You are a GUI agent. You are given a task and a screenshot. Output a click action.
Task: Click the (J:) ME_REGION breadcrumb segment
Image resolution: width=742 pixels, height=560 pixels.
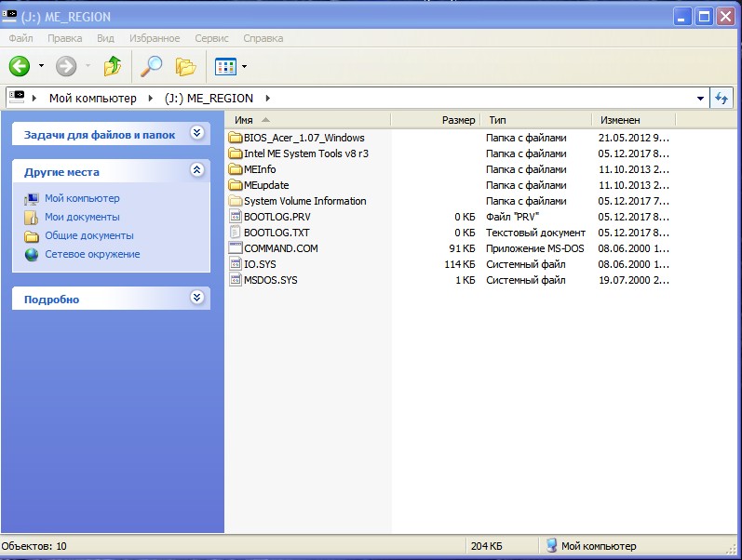[x=209, y=99]
